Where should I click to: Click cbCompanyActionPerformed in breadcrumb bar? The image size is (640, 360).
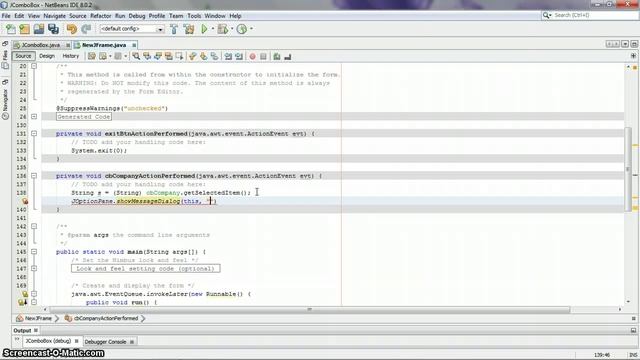tap(106, 318)
